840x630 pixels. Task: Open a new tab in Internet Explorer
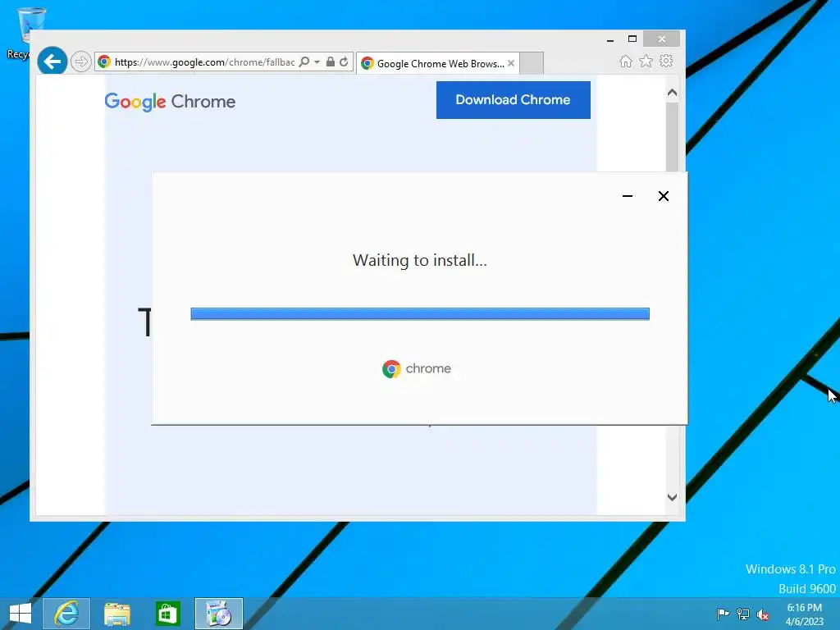532,63
